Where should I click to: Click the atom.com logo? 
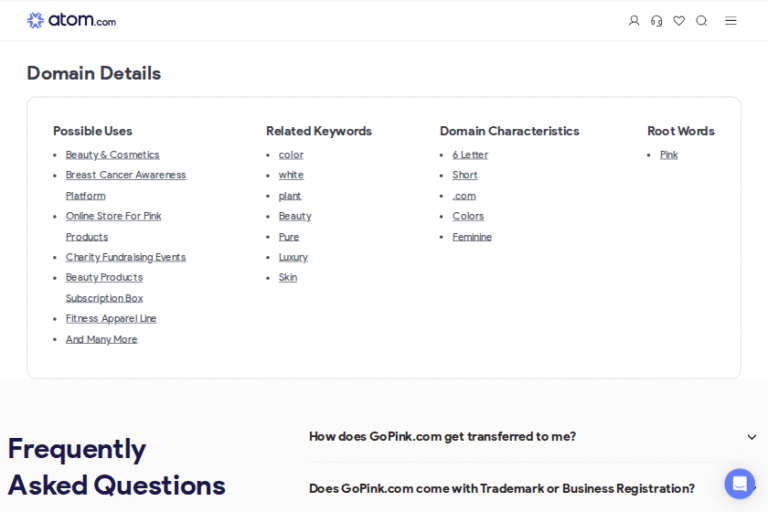click(71, 20)
